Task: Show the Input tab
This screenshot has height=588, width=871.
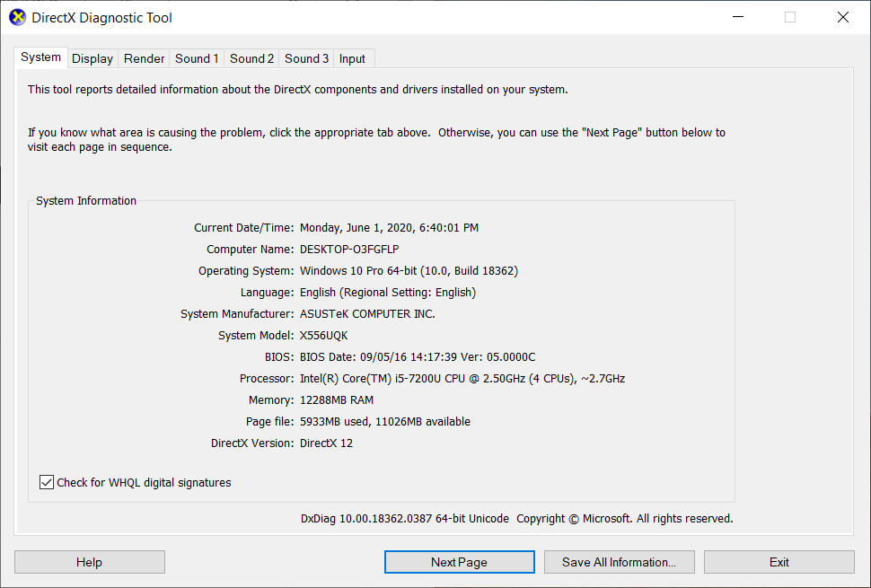Action: [x=352, y=58]
